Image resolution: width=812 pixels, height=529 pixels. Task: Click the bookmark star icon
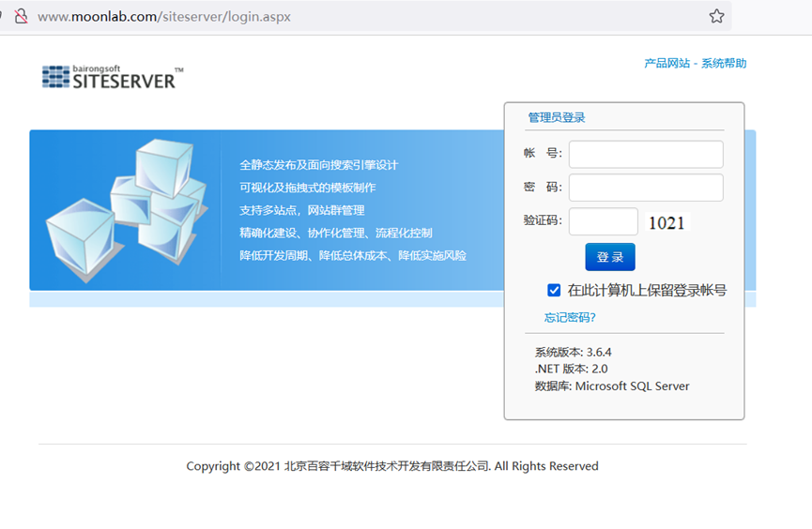(x=716, y=17)
